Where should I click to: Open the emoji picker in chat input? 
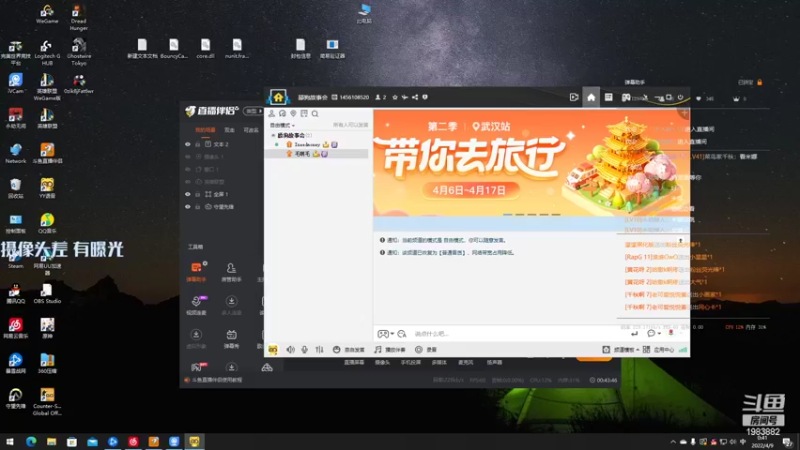[402, 334]
